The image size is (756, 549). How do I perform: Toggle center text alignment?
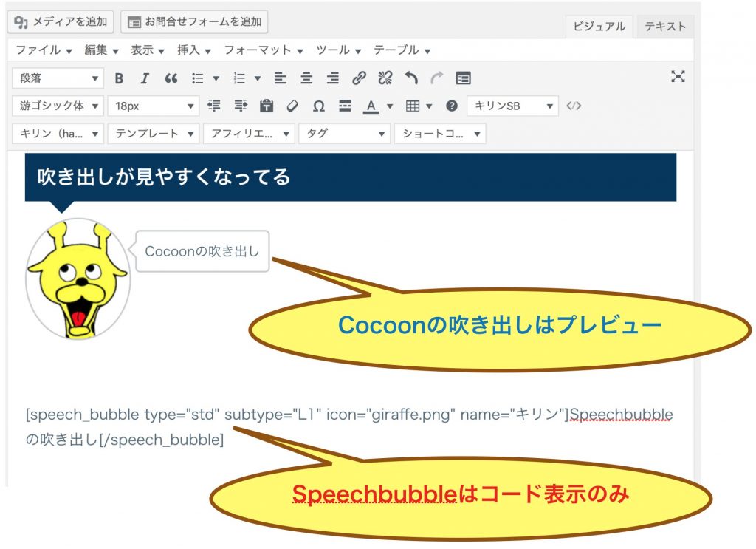(x=306, y=78)
